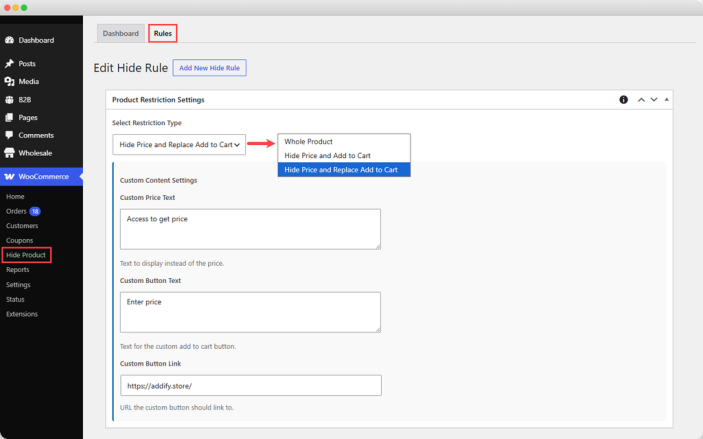The image size is (703, 439).
Task: Switch to the Dashboard tab
Action: pyautogui.click(x=121, y=34)
